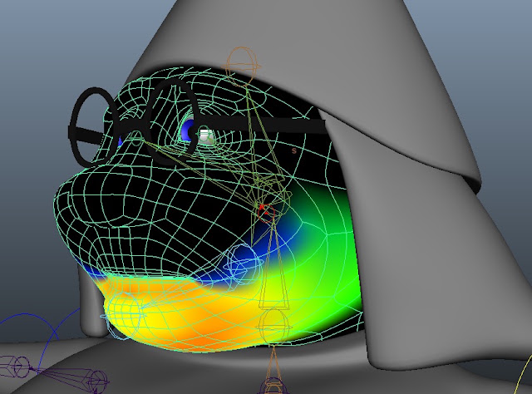The height and width of the screenshot is (394, 532).
Task: Select the light-blue control at the chin tip
Action: pyautogui.click(x=124, y=318)
